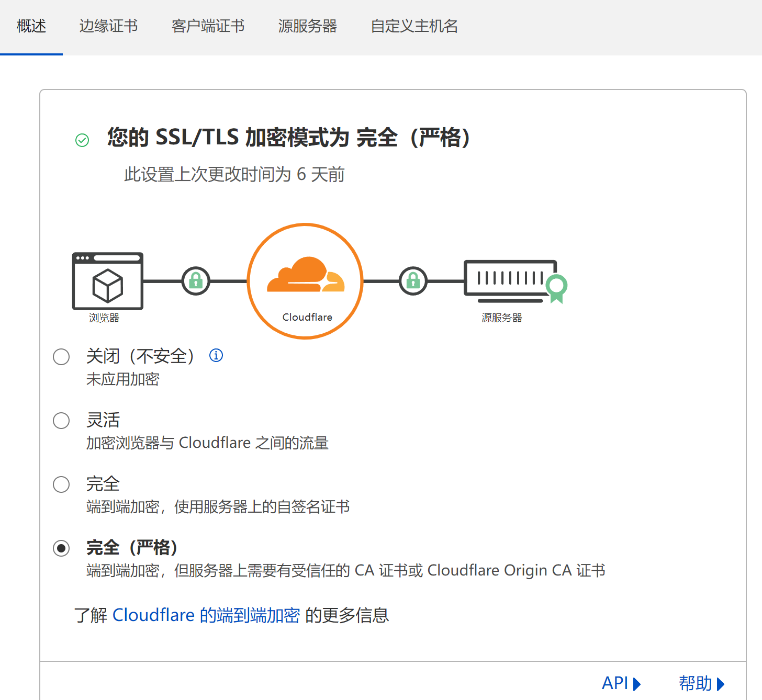Open the 源服务器 tab
The image size is (762, 700).
click(308, 26)
